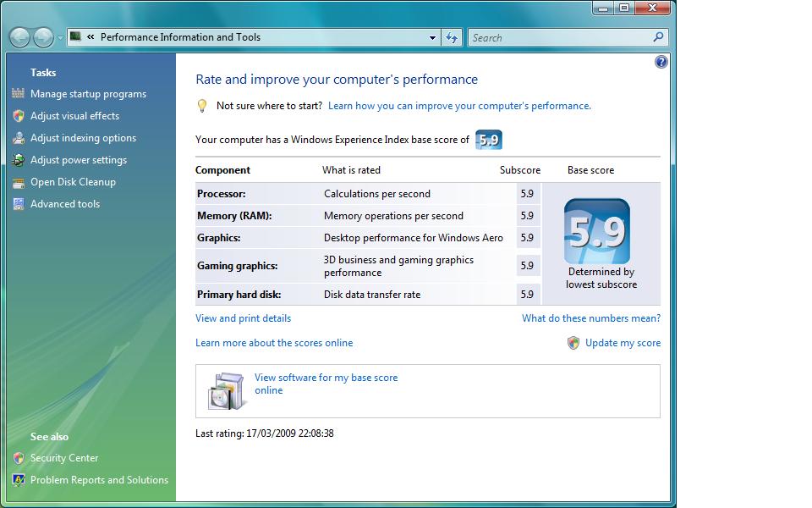
Task: Focus the Search input field
Action: [x=561, y=37]
